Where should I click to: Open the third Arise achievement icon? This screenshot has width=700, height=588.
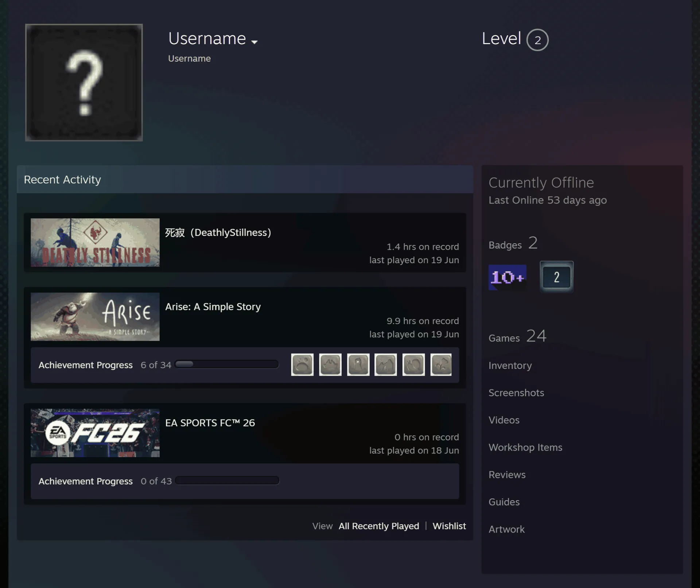[x=358, y=365]
